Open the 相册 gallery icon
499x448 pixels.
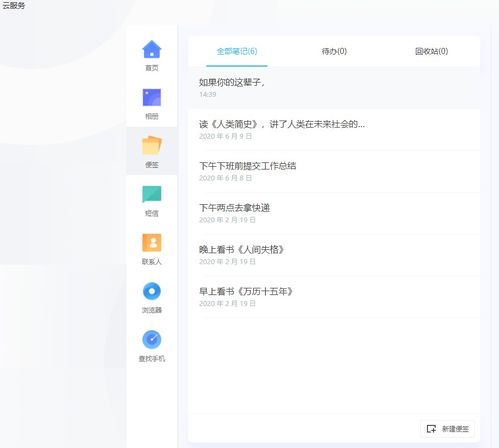point(152,97)
